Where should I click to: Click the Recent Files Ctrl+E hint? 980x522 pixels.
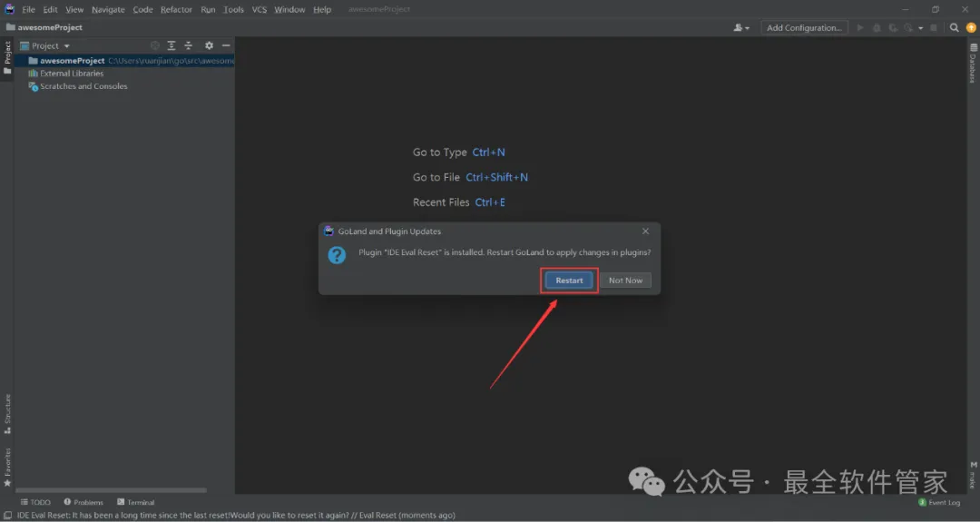[459, 202]
